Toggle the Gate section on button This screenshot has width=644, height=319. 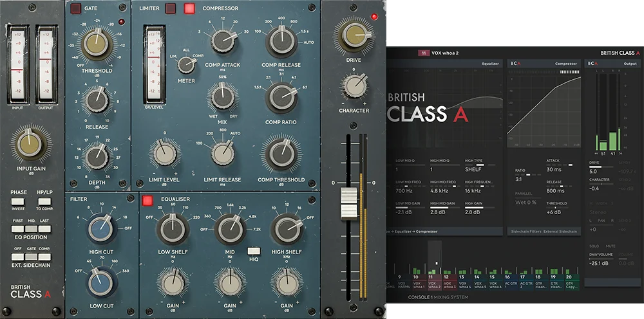[75, 8]
